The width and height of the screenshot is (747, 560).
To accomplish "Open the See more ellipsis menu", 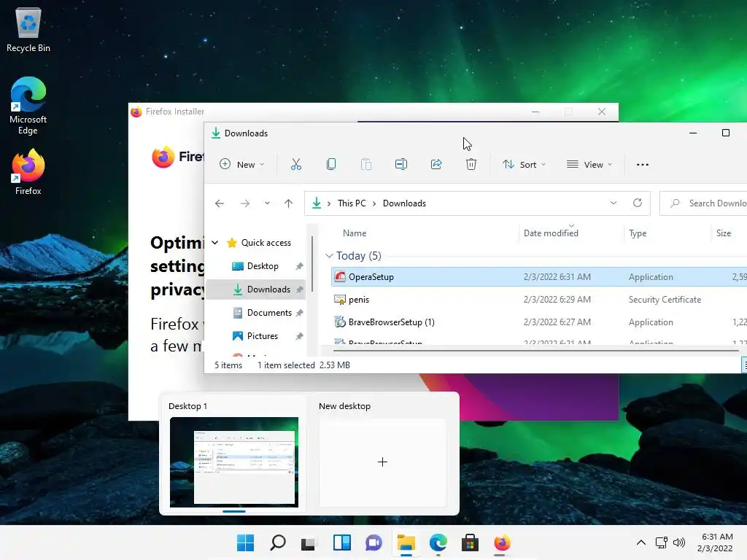I will pos(643,164).
